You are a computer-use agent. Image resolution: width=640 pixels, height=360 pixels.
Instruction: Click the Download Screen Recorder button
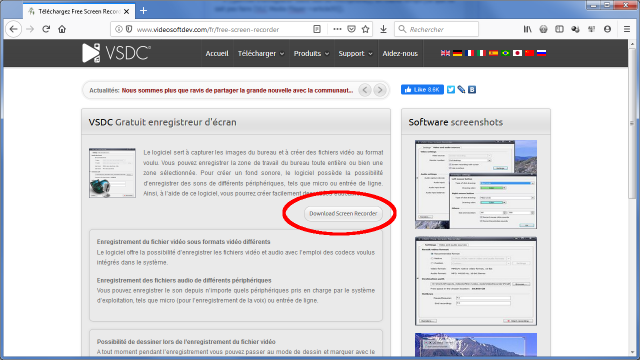coord(343,213)
